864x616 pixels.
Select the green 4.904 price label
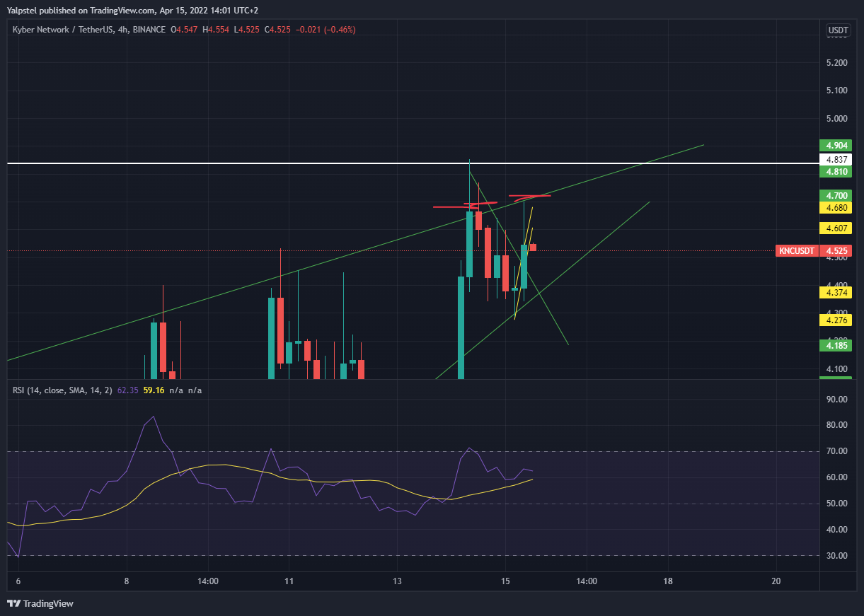(x=836, y=145)
